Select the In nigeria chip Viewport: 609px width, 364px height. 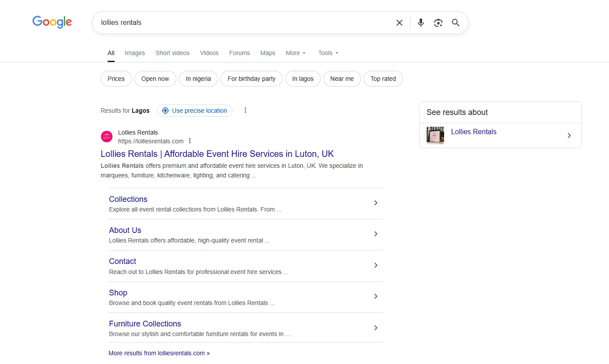click(x=198, y=79)
